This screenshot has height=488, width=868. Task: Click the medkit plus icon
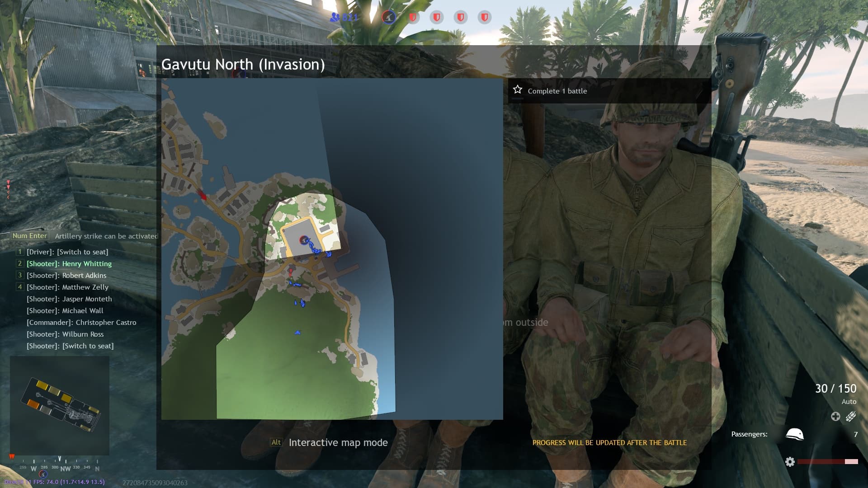pyautogui.click(x=835, y=416)
